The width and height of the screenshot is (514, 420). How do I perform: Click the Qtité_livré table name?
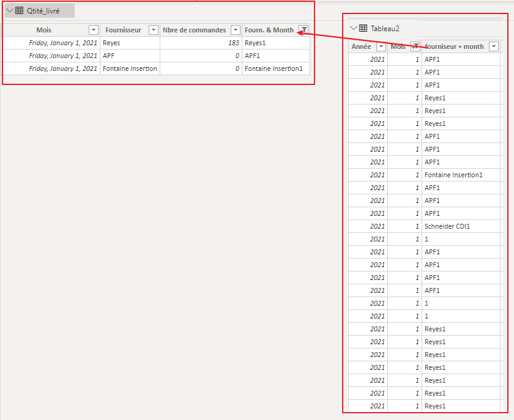pos(43,11)
